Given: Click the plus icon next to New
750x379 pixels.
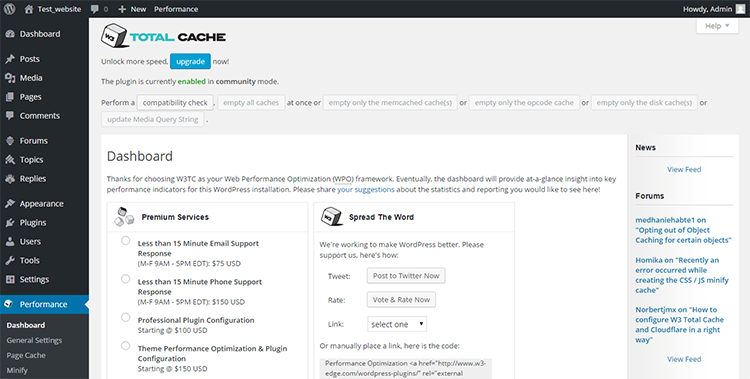Looking at the screenshot, I should (122, 9).
